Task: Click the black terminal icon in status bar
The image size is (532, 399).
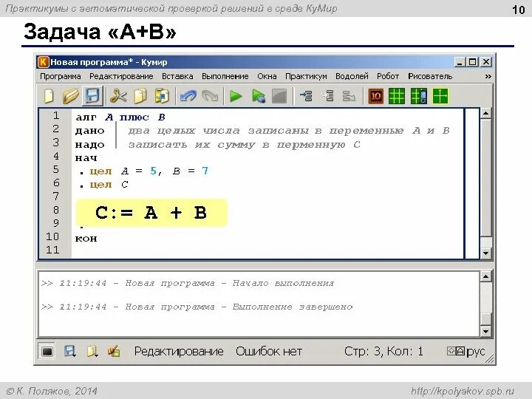Action: [x=47, y=352]
